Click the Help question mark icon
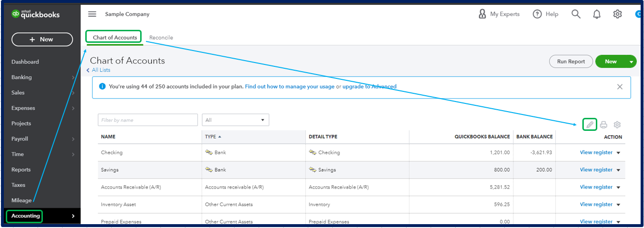This screenshot has height=228, width=644. 537,14
